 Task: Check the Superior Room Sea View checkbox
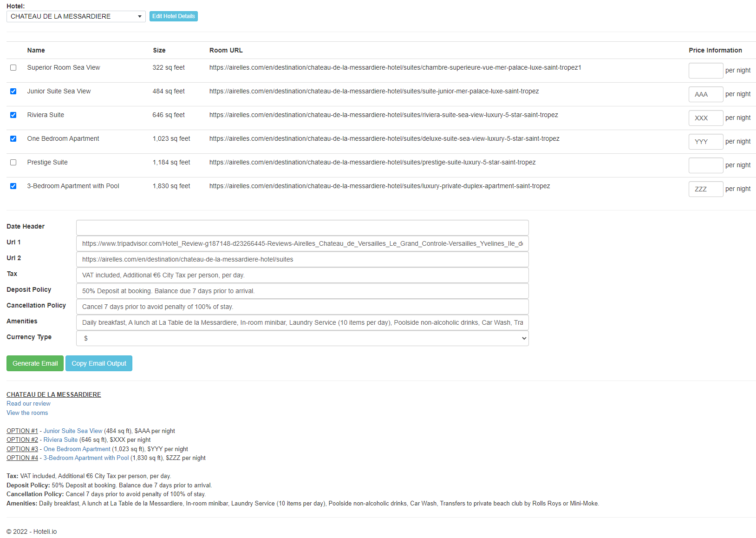[x=13, y=68]
